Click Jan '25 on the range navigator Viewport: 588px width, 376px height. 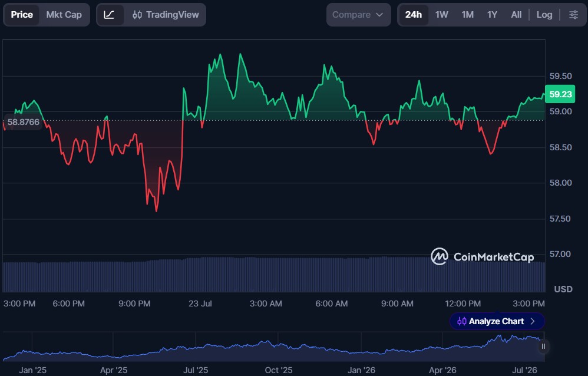[x=32, y=370]
